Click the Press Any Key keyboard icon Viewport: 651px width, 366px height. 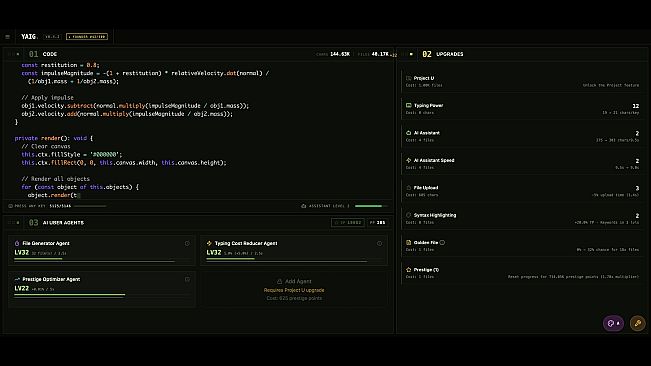[10, 206]
